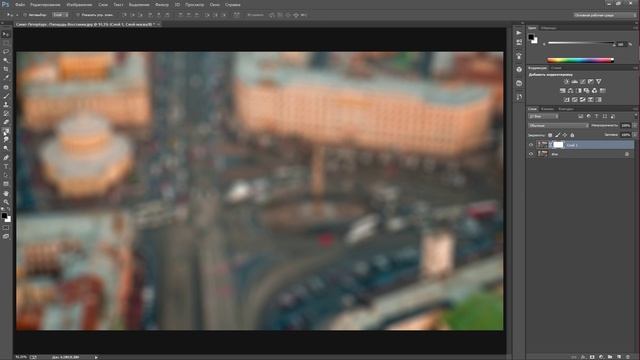Click the Непрозрачность 100% value field

point(625,126)
